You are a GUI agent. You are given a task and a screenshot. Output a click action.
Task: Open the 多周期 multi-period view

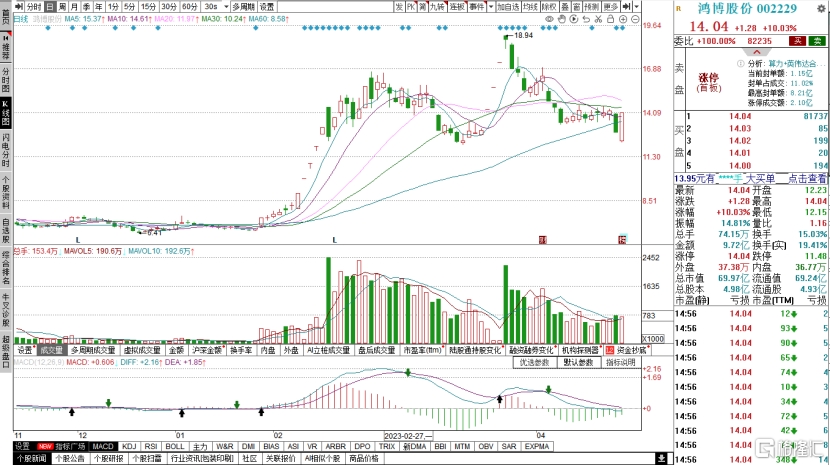[243, 6]
